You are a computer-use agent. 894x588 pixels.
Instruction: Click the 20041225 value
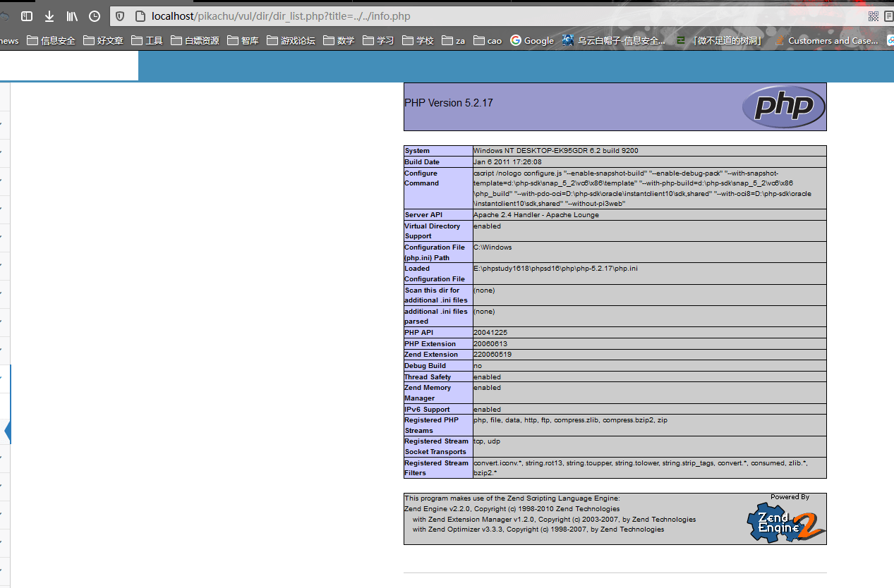490,333
